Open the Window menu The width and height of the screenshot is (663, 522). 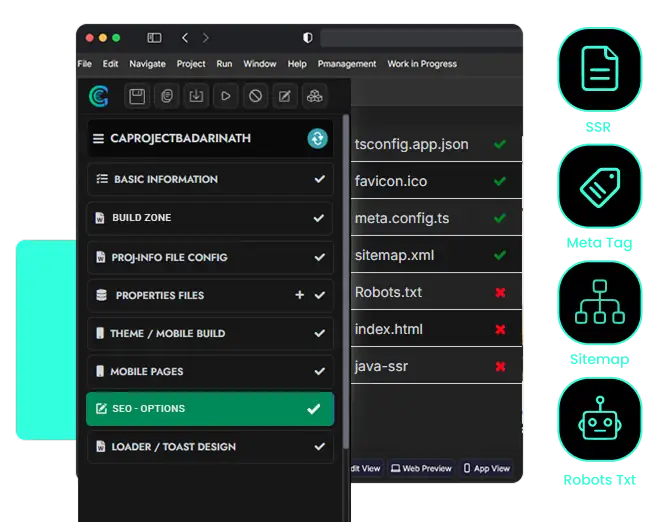coord(260,64)
